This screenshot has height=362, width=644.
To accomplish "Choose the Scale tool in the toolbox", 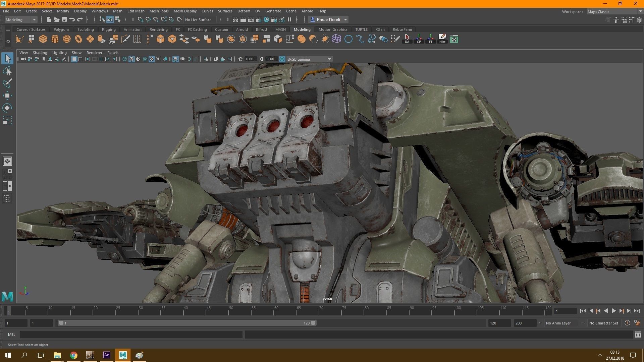I will (7, 120).
